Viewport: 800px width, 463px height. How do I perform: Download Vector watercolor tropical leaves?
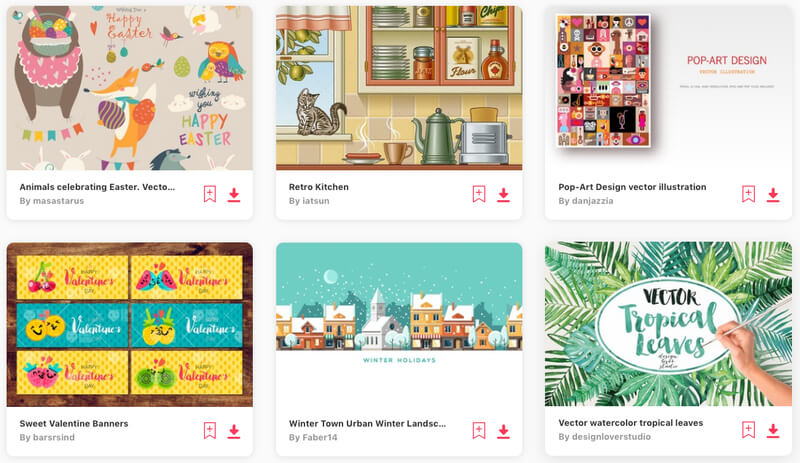[x=772, y=430]
